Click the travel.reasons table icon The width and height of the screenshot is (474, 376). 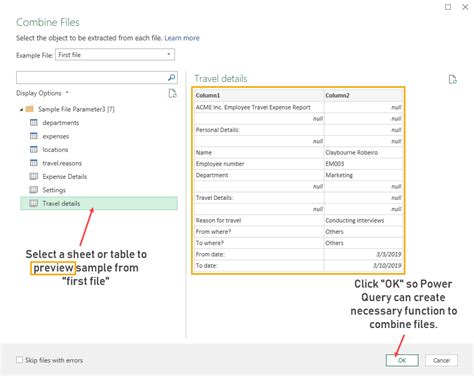[x=34, y=163]
